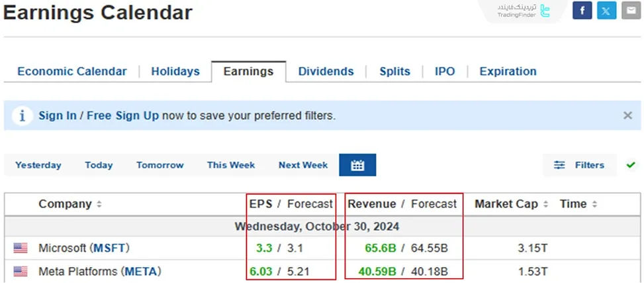Image resolution: width=644 pixels, height=283 pixels.
Task: Dismiss the sign-in banner with X
Action: (x=627, y=115)
